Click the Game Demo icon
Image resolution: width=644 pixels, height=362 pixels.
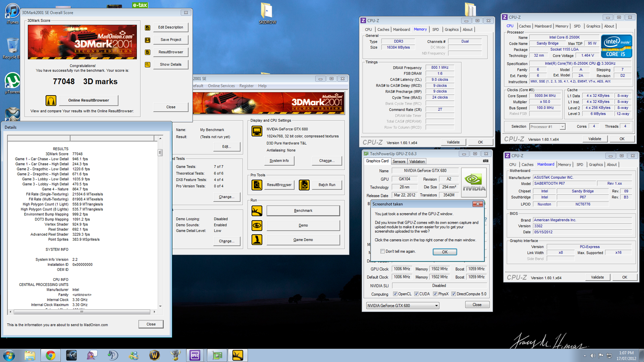(x=257, y=240)
